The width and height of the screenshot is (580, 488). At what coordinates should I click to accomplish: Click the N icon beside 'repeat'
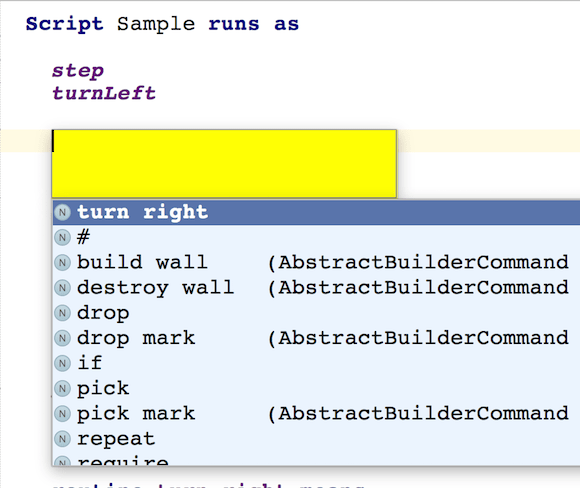62,439
